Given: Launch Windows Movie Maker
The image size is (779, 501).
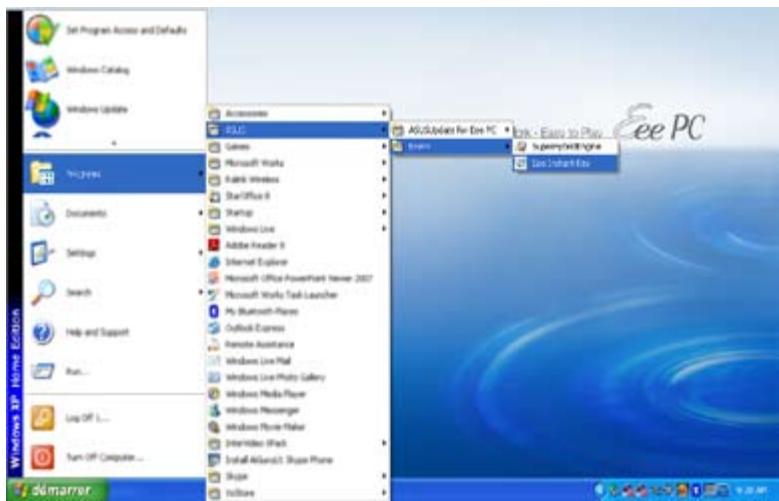Looking at the screenshot, I should click(x=298, y=427).
